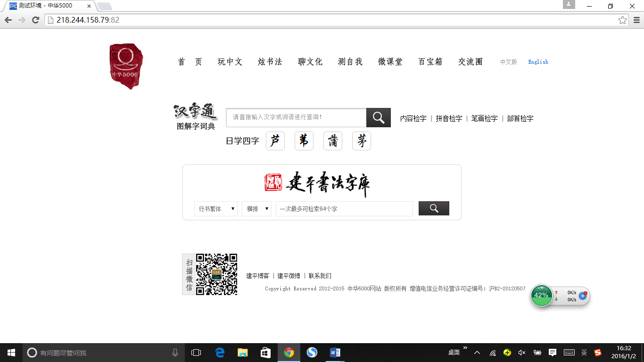Open the 茅 daily character tile

pos(362,141)
